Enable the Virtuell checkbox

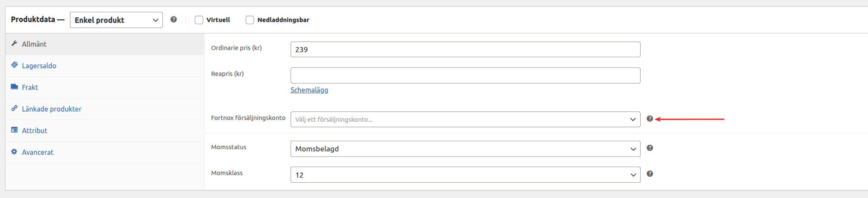coord(199,20)
